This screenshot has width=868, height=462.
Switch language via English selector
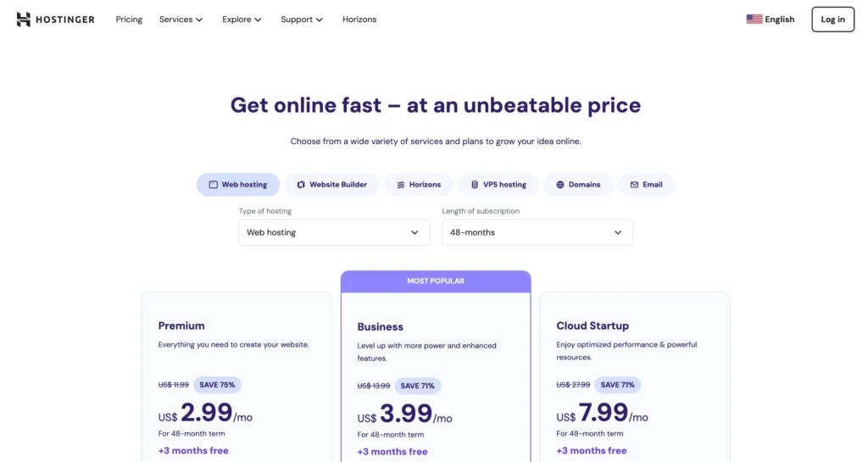[779, 19]
